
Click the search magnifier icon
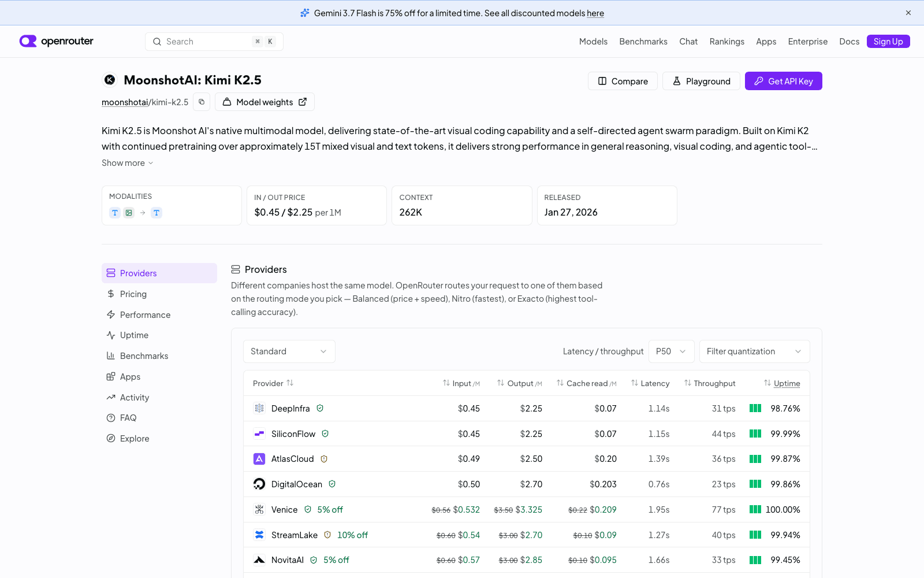click(157, 42)
